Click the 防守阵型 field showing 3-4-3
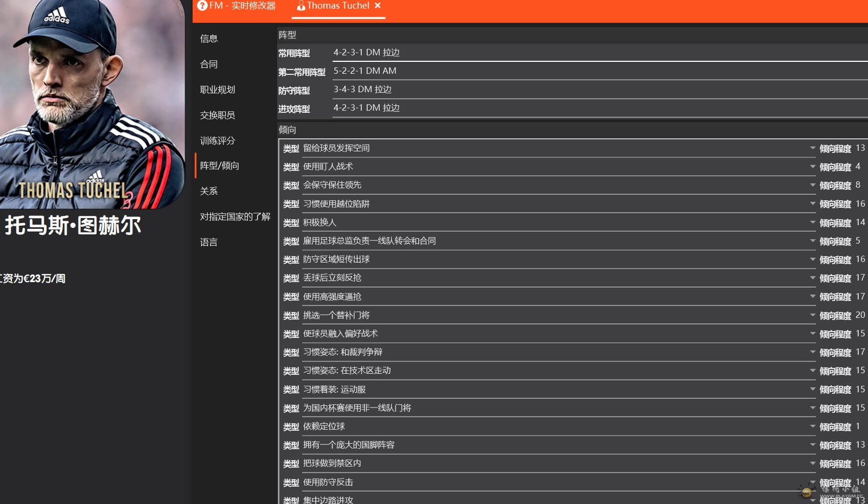868x504 pixels. pos(597,90)
